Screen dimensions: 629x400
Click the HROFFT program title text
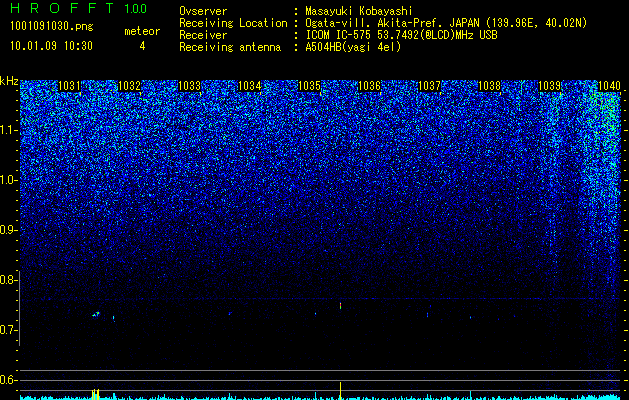coord(62,8)
